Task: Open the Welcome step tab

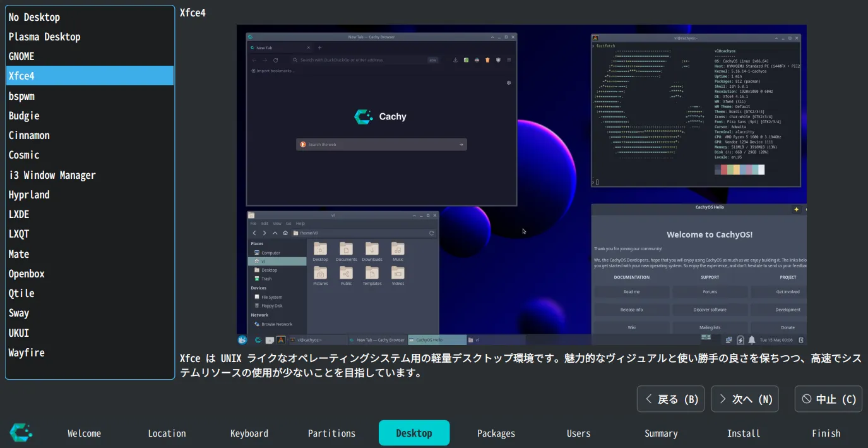Action: coord(85,433)
